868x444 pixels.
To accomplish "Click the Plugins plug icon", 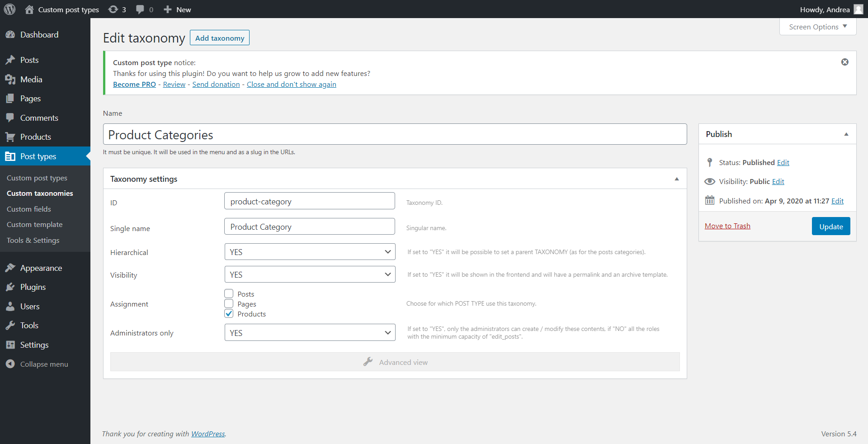I will [10, 287].
